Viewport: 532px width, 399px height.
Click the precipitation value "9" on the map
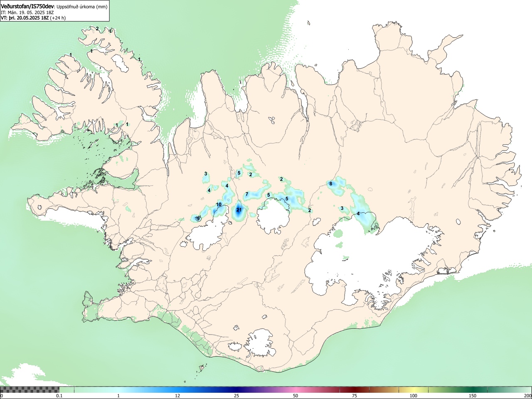(x=198, y=219)
